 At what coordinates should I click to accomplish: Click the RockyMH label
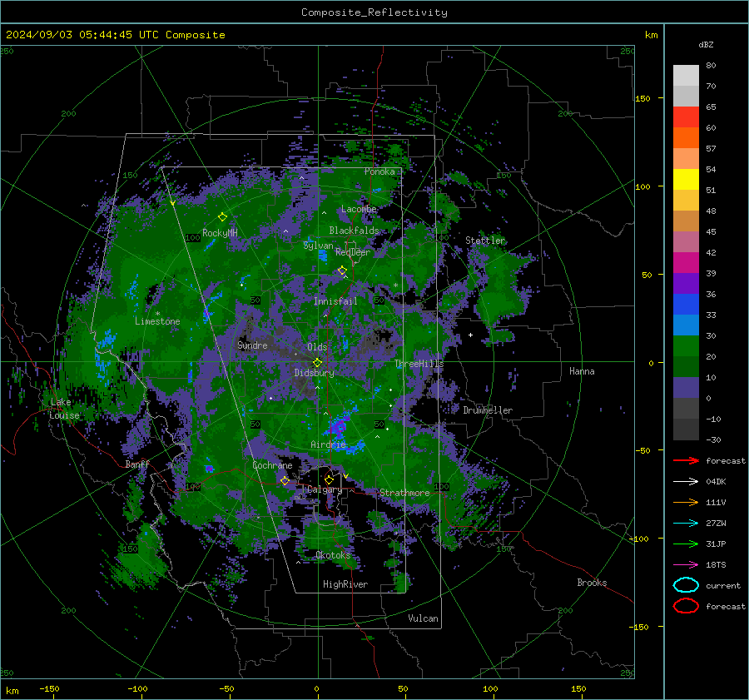click(220, 233)
